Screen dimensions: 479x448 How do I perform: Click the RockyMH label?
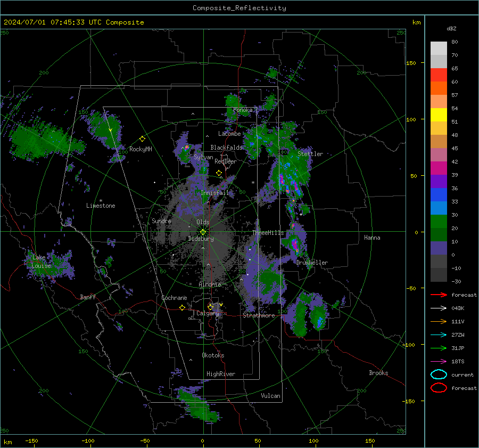(x=141, y=149)
